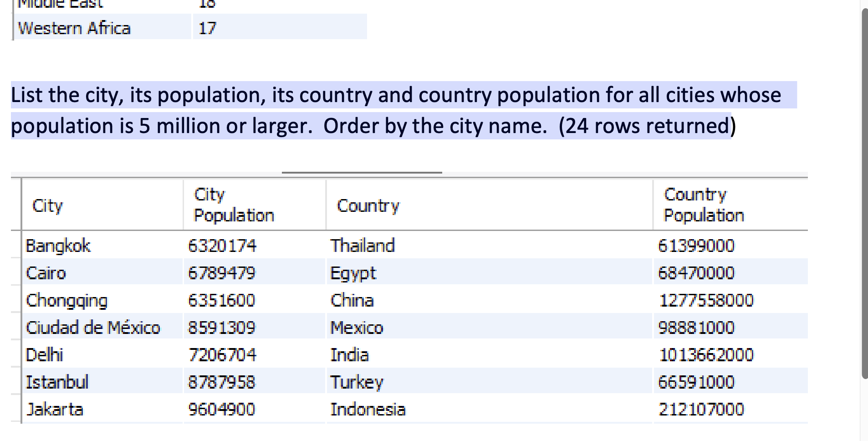Click the Turkey country cell
Image resolution: width=868 pixels, height=441 pixels.
[357, 382]
